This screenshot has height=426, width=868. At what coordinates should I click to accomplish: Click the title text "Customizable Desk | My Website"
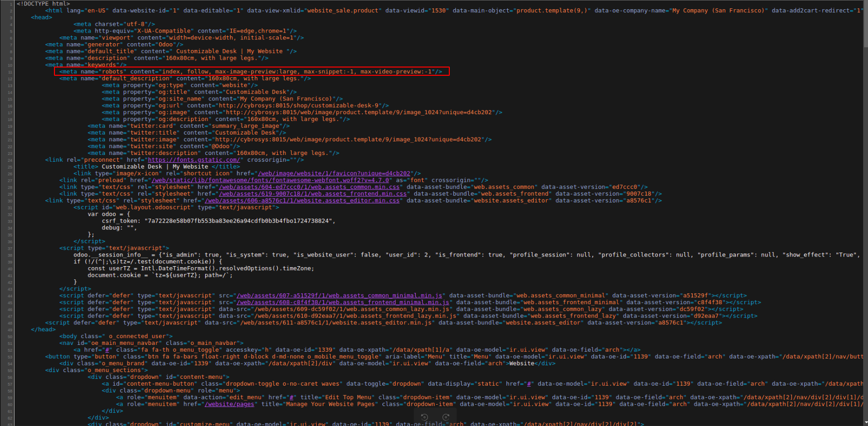pos(155,167)
